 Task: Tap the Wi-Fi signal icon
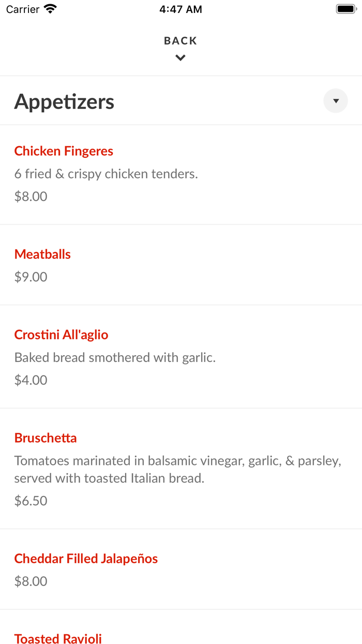(49, 8)
